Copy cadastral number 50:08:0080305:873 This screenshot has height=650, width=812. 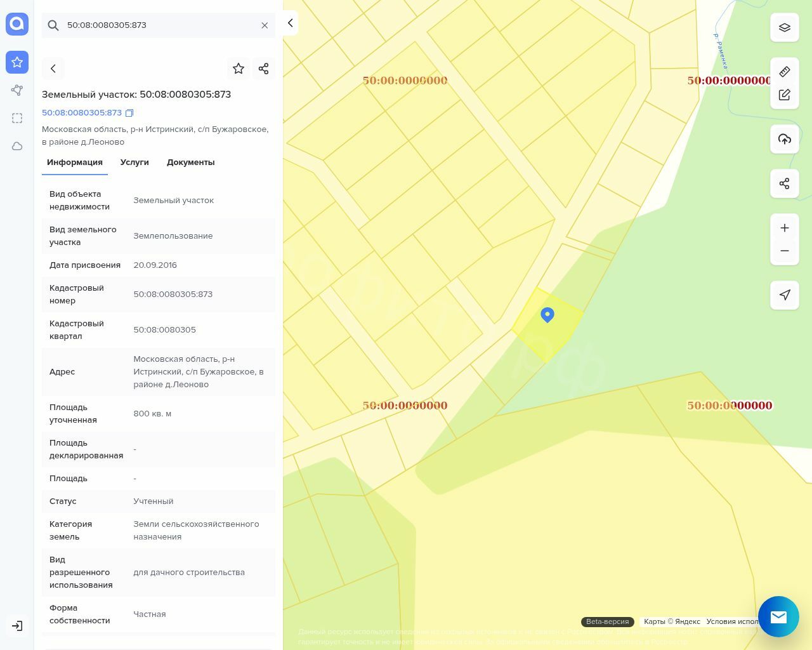(129, 113)
